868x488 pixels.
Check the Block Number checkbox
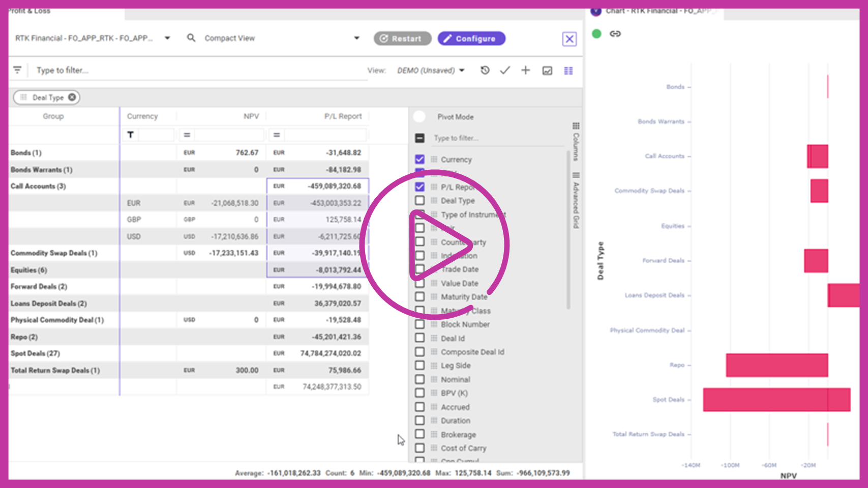point(420,324)
